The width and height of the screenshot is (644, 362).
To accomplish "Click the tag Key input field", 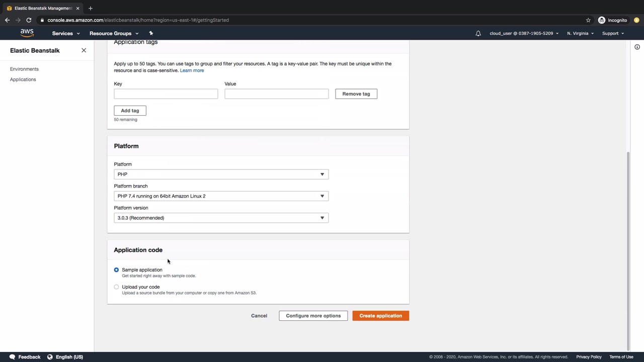I will (166, 94).
